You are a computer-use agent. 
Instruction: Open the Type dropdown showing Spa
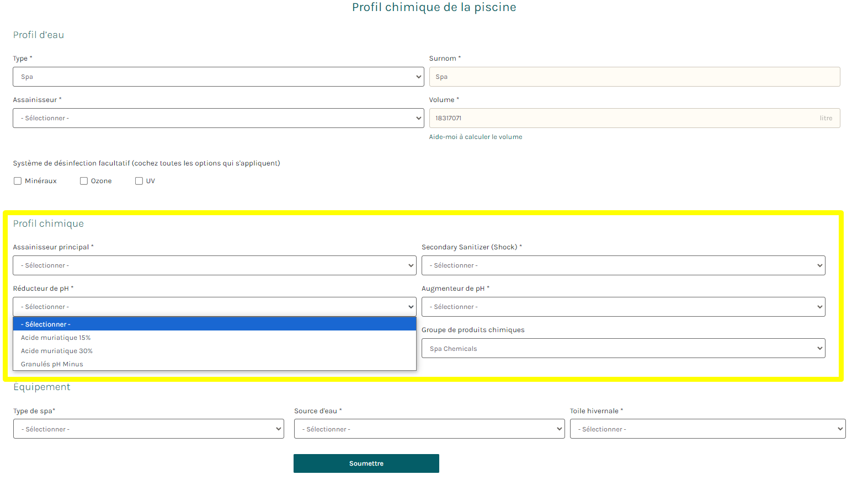point(218,77)
